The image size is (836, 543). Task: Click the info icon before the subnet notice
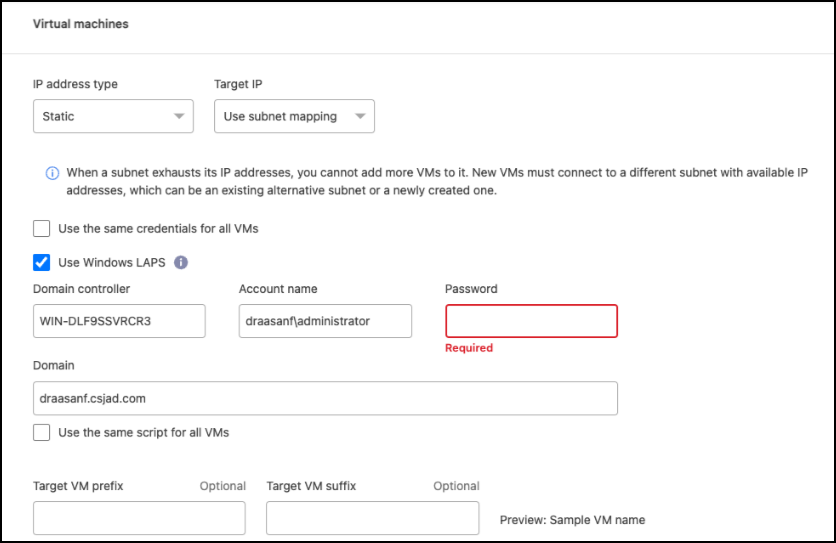[x=52, y=173]
